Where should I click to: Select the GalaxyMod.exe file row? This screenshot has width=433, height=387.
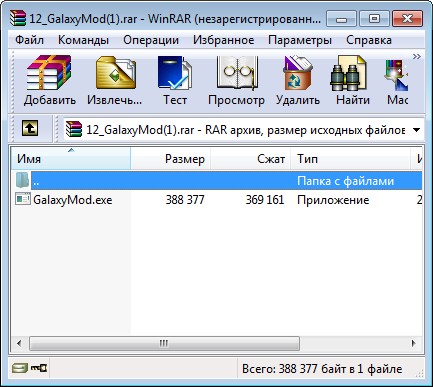click(x=217, y=200)
